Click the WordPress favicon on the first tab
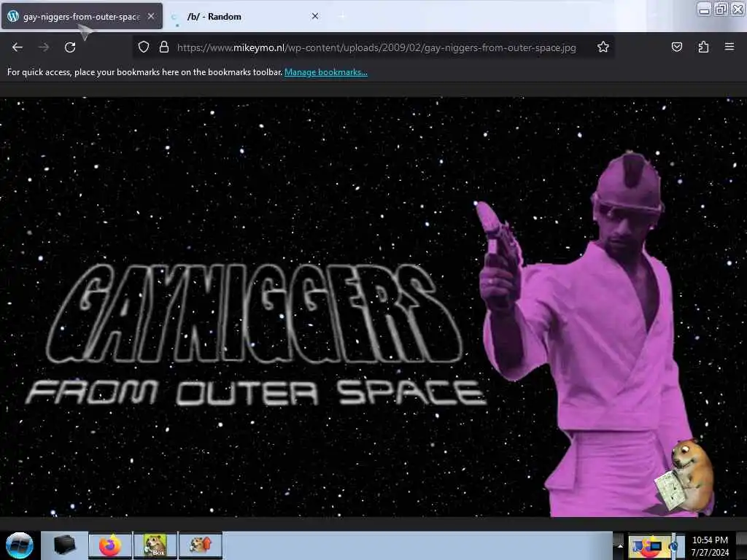This screenshot has width=747, height=560. [13, 16]
